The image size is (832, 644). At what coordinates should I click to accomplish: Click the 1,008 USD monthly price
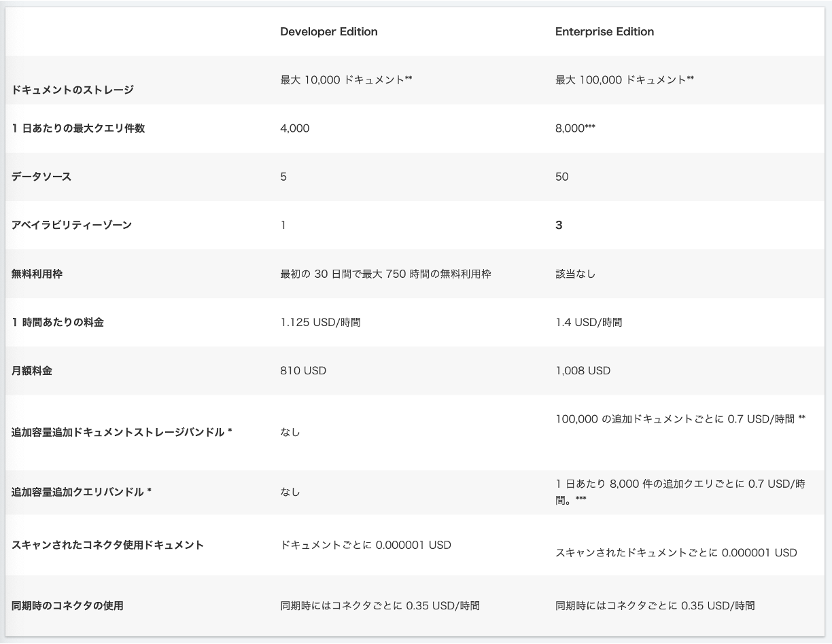tap(583, 370)
